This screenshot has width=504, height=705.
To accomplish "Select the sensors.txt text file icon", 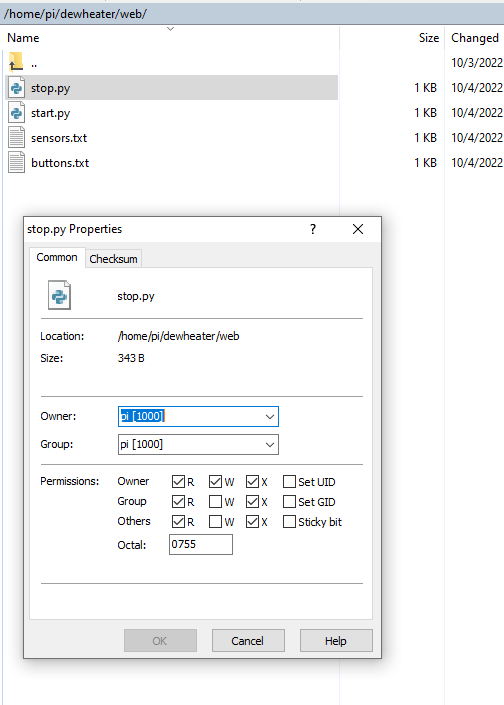I will (x=16, y=138).
